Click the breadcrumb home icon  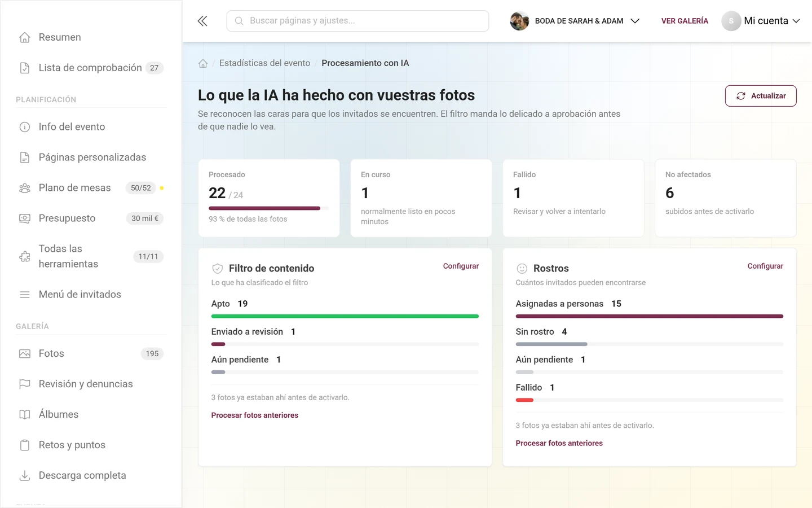[203, 63]
